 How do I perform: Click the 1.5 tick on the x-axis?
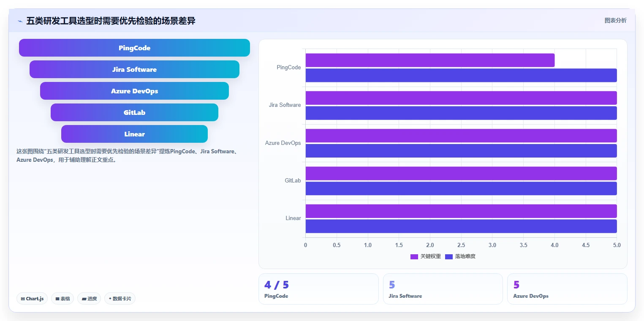click(x=399, y=245)
